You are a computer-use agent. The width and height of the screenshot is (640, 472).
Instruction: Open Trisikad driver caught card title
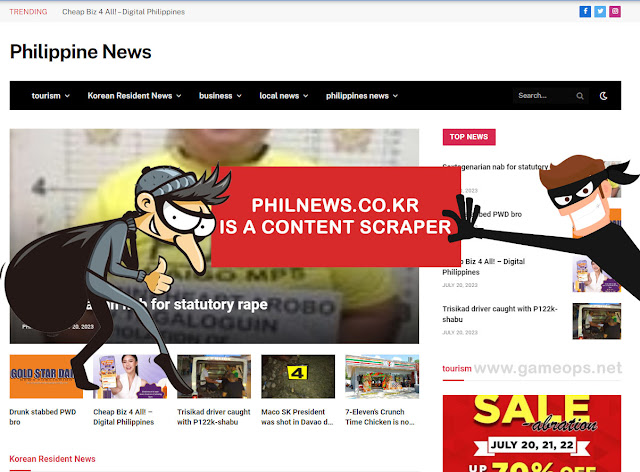213,417
